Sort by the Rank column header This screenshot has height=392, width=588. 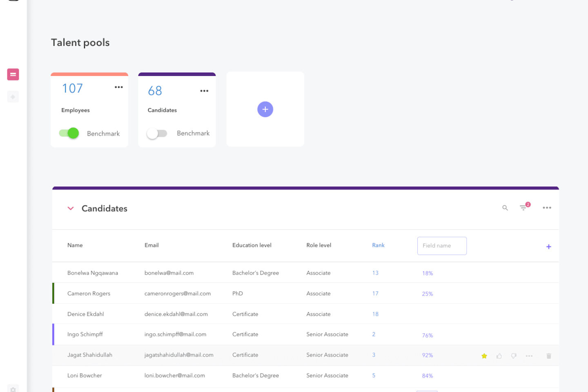tap(378, 245)
